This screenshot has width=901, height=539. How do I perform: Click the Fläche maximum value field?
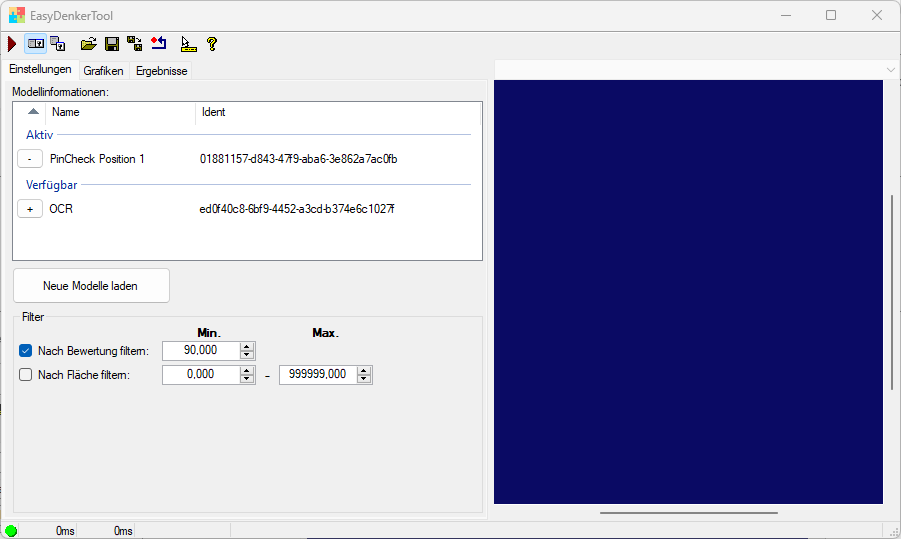[317, 375]
